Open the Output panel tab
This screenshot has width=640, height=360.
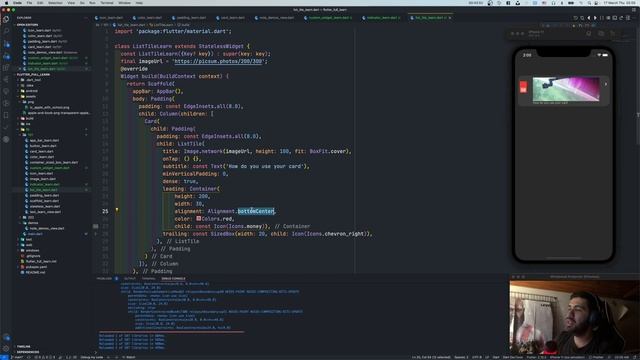[129, 278]
